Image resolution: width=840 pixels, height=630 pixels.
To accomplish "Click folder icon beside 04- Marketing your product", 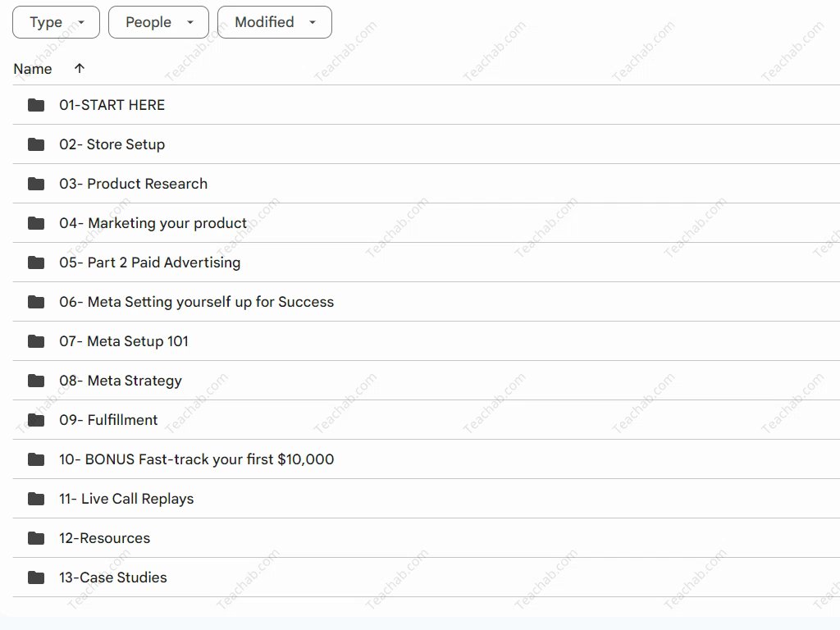I will coord(36,223).
